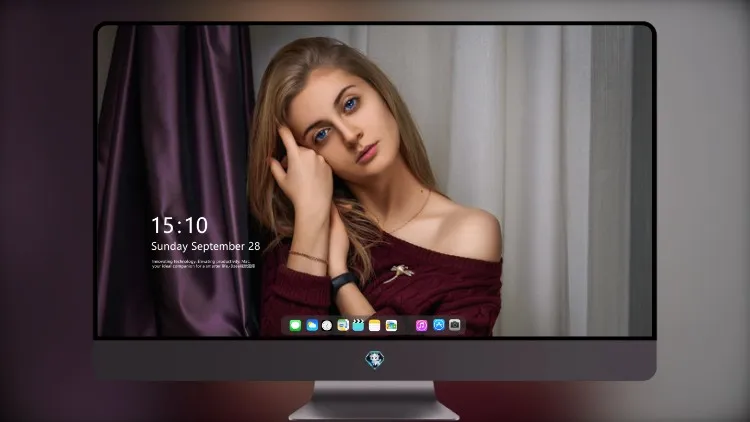Open the Weather app in dock

coord(312,325)
